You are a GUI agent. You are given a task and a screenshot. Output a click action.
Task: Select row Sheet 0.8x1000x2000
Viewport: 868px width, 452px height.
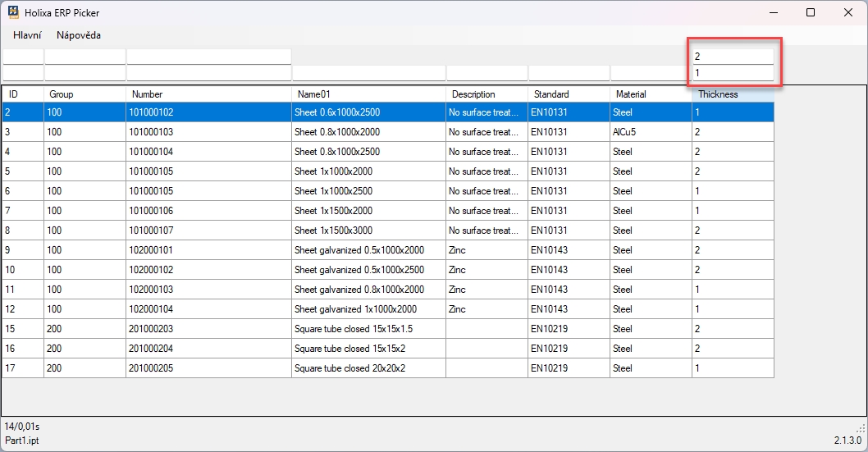pyautogui.click(x=368, y=132)
